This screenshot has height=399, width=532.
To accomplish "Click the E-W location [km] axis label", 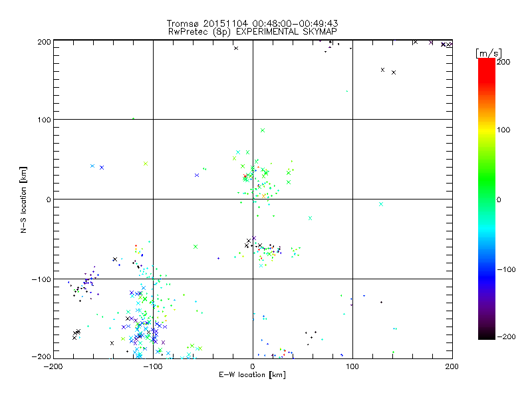I will coord(252,374).
